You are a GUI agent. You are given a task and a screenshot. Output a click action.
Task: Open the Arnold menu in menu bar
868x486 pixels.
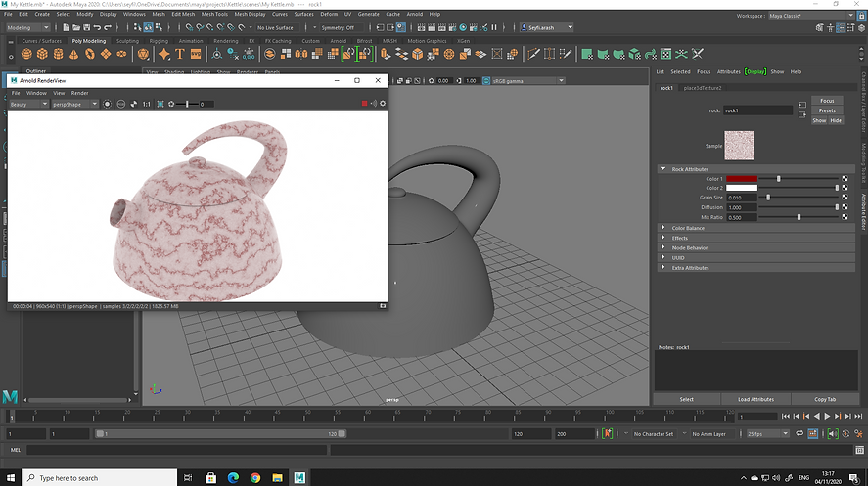415,15
